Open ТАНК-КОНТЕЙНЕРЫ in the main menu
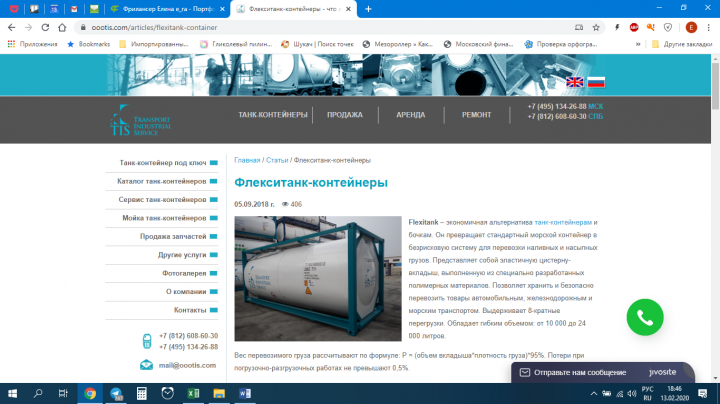Image resolution: width=720 pixels, height=404 pixels. [x=273, y=115]
